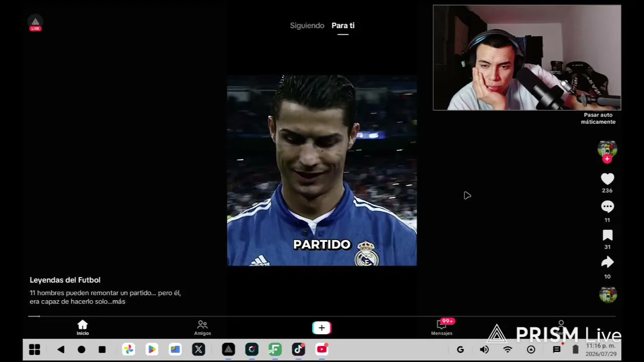The image size is (644, 362).
Task: Open the PRISM Live app in the taskbar
Action: (228, 349)
